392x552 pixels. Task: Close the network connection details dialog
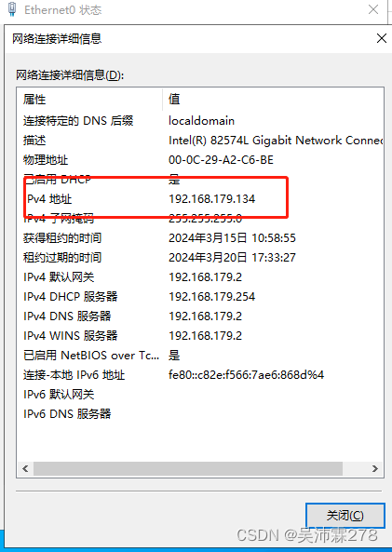tap(382, 38)
